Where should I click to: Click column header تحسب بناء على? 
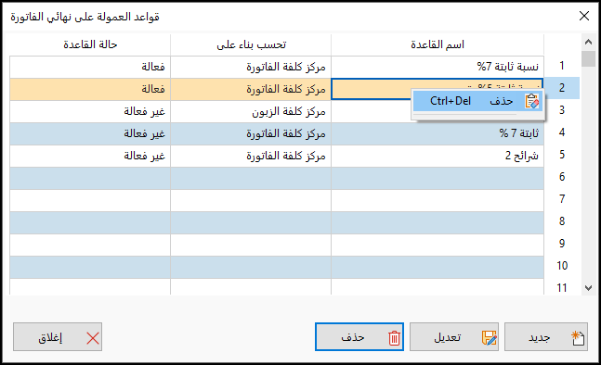[251, 45]
